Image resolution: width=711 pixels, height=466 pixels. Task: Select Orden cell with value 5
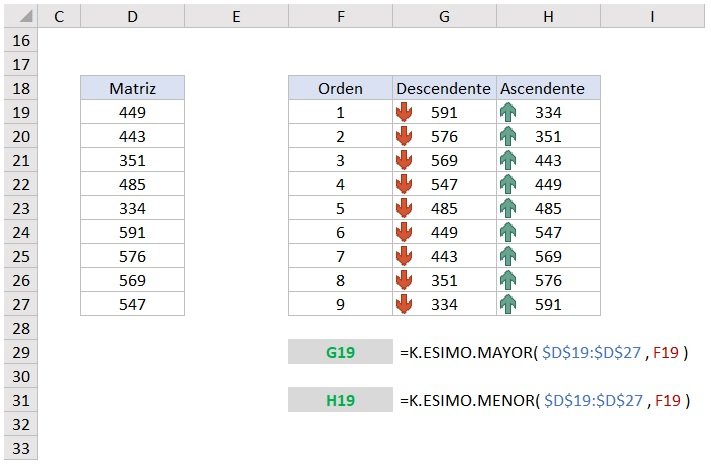coord(341,208)
